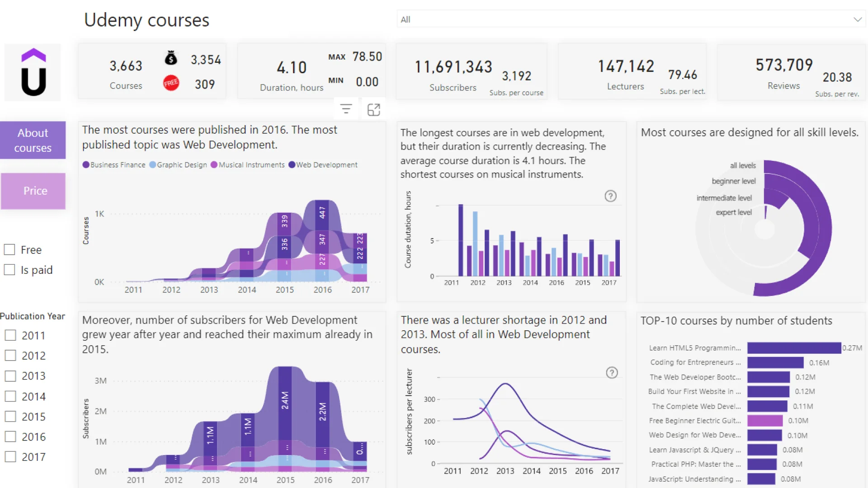
Task: Tick the 2014 publication year checkbox
Action: click(x=10, y=396)
